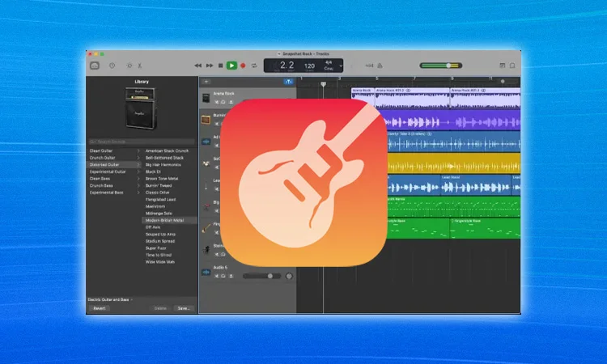607x364 pixels.
Task: Click the Delete button in Library
Action: [x=160, y=308]
